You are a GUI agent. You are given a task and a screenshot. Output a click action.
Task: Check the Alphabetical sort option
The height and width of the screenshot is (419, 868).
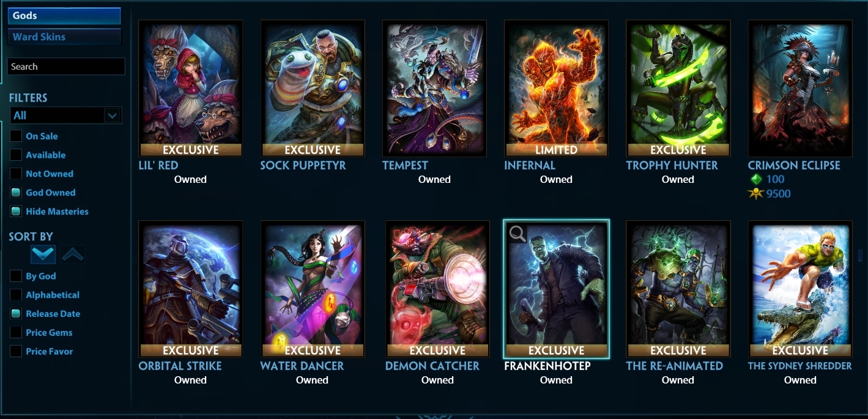point(16,295)
